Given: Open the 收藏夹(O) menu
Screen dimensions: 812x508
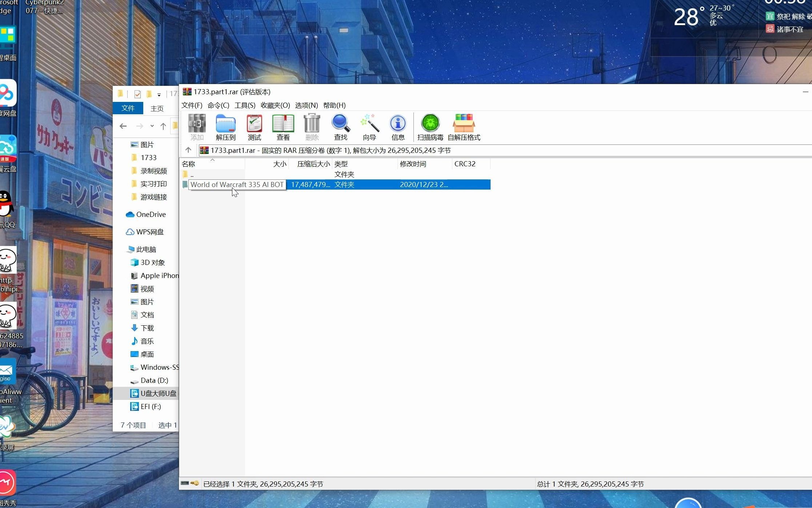Looking at the screenshot, I should tap(275, 105).
